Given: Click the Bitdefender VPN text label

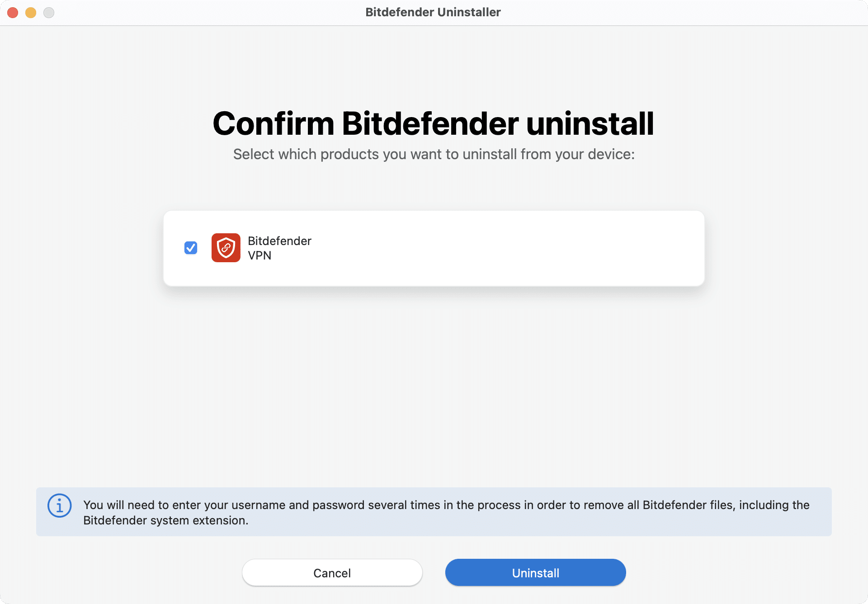Looking at the screenshot, I should (x=279, y=248).
